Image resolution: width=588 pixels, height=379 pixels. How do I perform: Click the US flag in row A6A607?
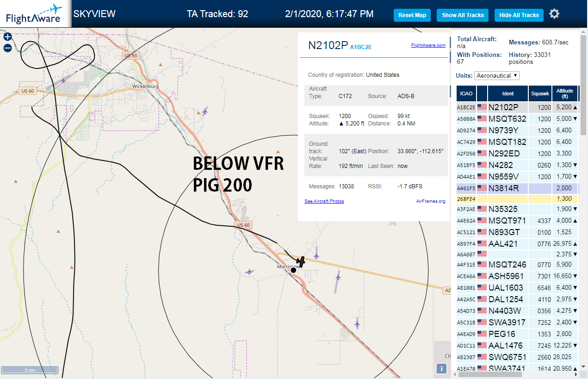[482, 254]
